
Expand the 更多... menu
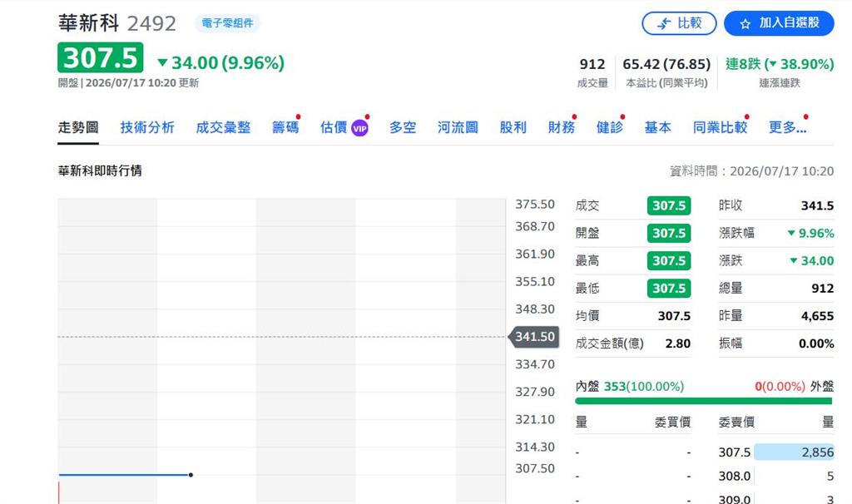click(x=787, y=127)
